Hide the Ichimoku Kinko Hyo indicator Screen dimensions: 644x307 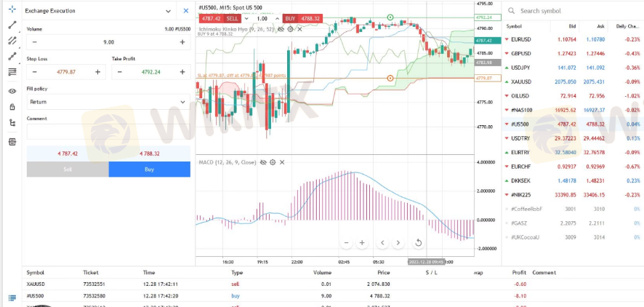[x=281, y=29]
